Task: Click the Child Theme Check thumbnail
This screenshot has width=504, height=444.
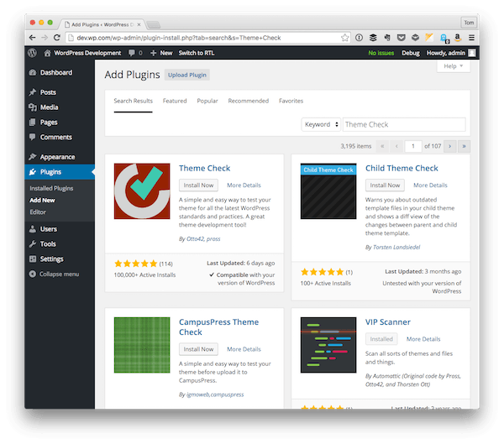Action: tap(328, 191)
